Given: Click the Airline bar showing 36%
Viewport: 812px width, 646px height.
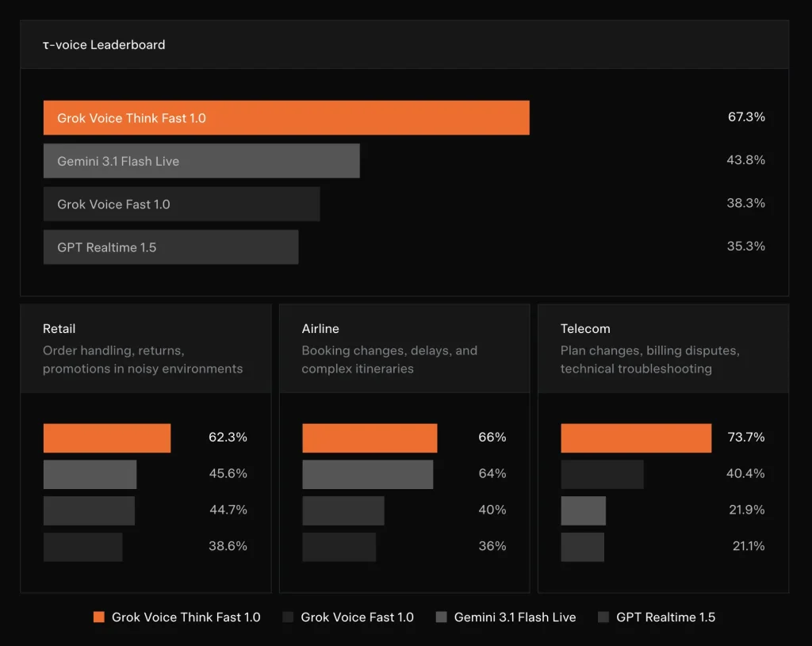Looking at the screenshot, I should pos(339,547).
